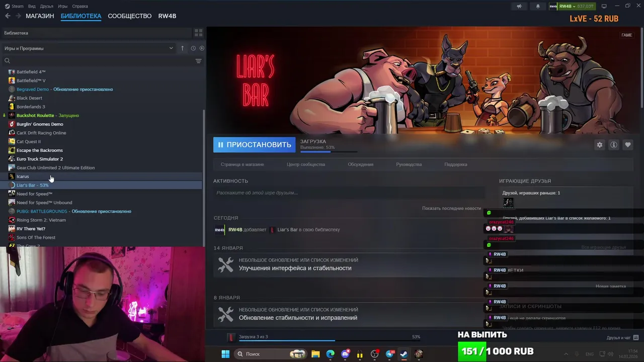Open the Windows Start menu
Viewport: 644px width, 362px height.
click(225, 354)
